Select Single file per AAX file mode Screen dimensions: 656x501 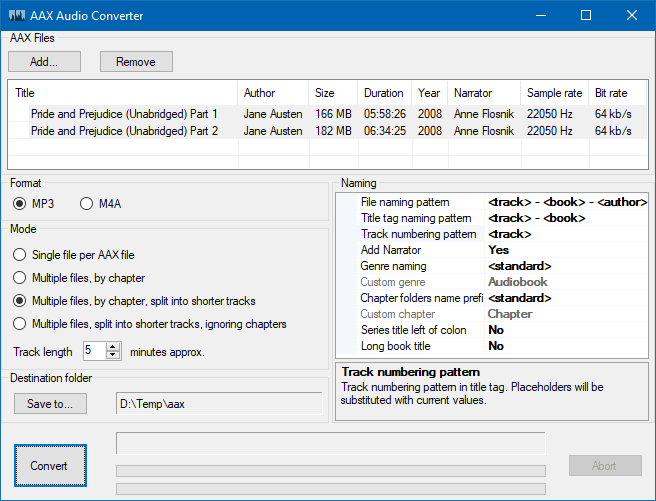(x=20, y=255)
